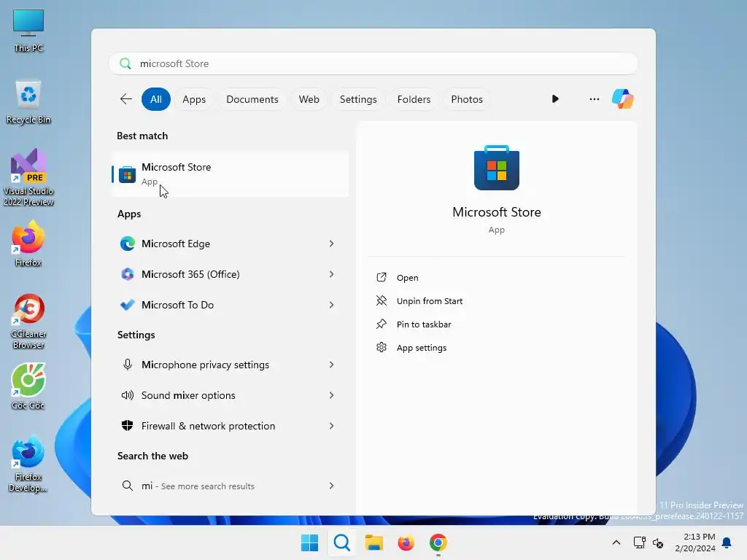Viewport: 747px width, 560px height.
Task: Expand the web search result chevron
Action: tap(332, 486)
